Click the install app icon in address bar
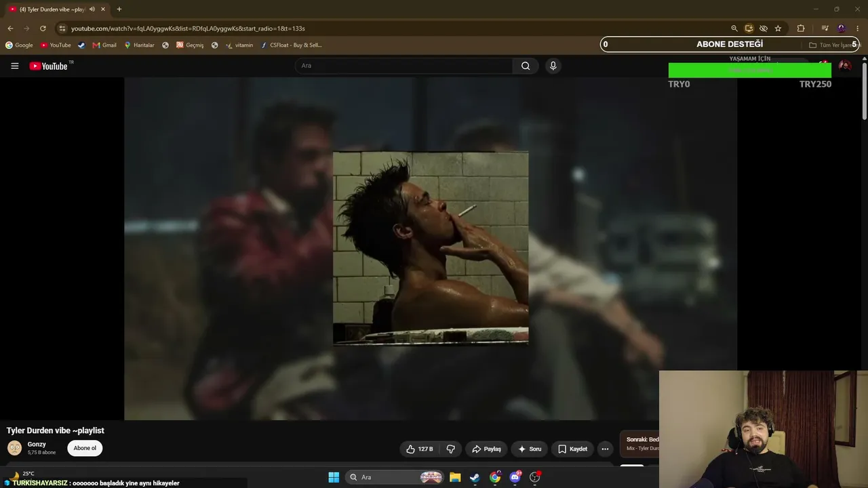 pos(749,28)
